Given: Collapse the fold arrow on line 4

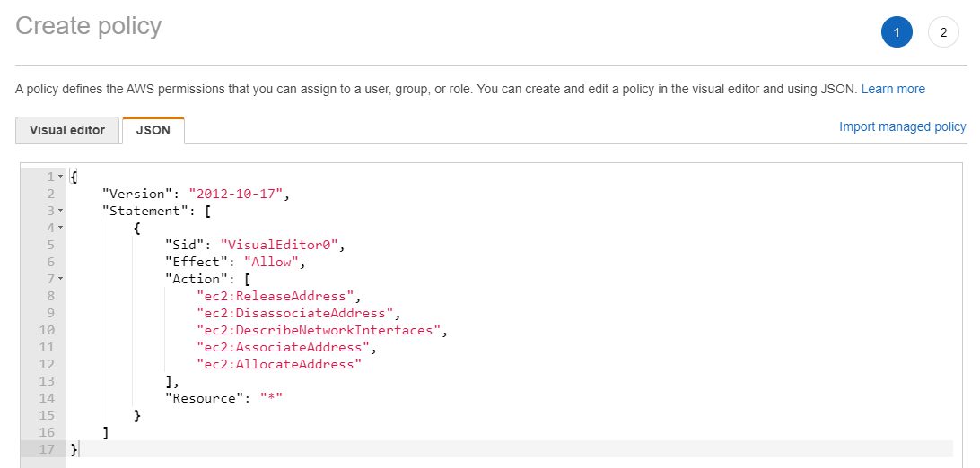Looking at the screenshot, I should [x=61, y=229].
